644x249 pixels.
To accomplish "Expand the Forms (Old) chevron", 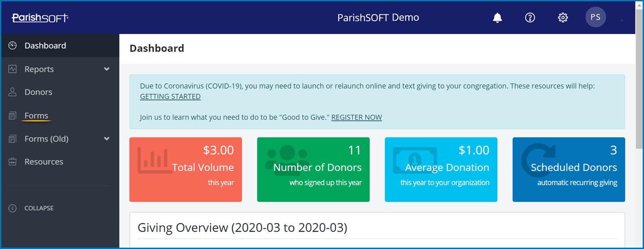I will 107,139.
